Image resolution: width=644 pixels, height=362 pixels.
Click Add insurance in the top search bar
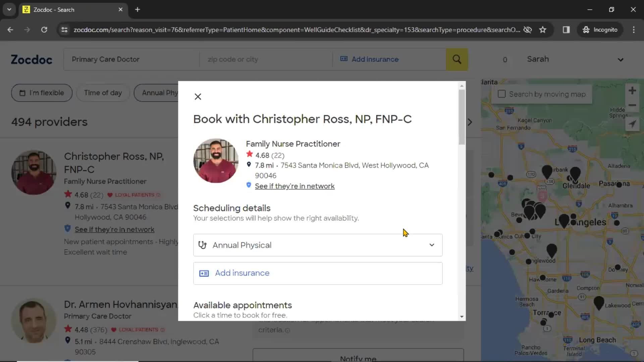375,59
